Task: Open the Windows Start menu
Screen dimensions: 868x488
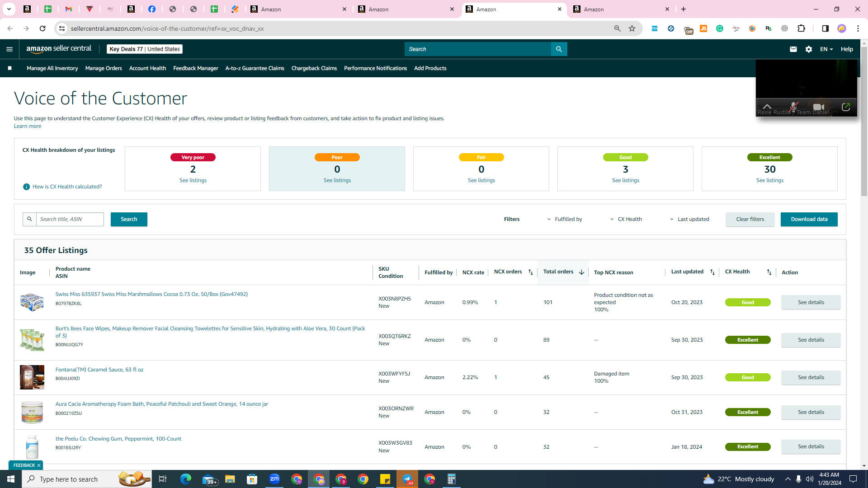Action: (11, 479)
